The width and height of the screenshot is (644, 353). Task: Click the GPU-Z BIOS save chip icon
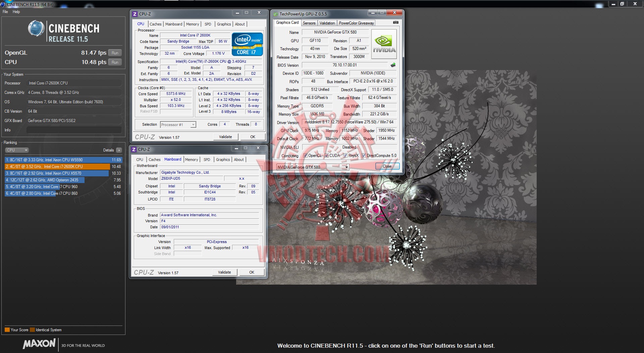[393, 65]
